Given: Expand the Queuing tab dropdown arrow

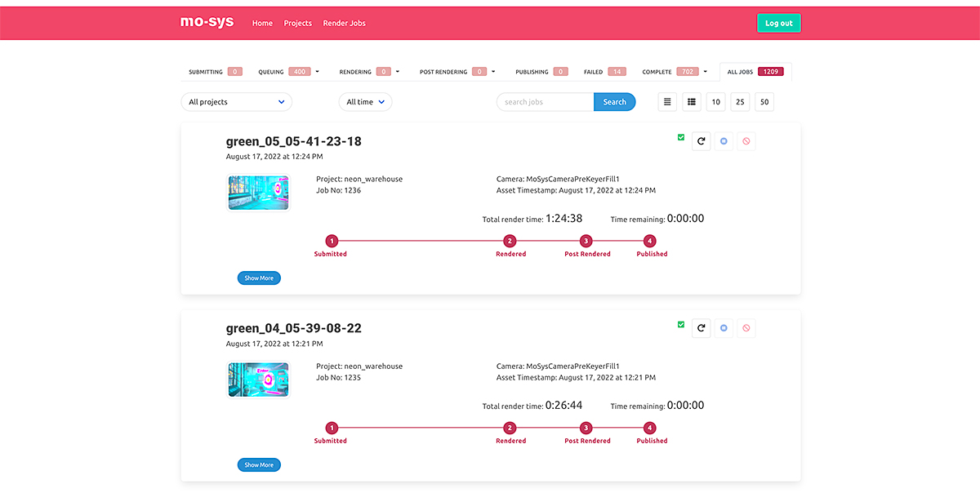Looking at the screenshot, I should (317, 72).
